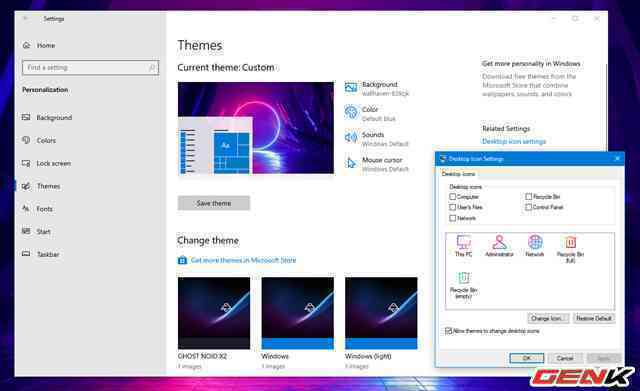Click the Background image icon beside theme preview
The width and height of the screenshot is (640, 391).
tap(351, 87)
